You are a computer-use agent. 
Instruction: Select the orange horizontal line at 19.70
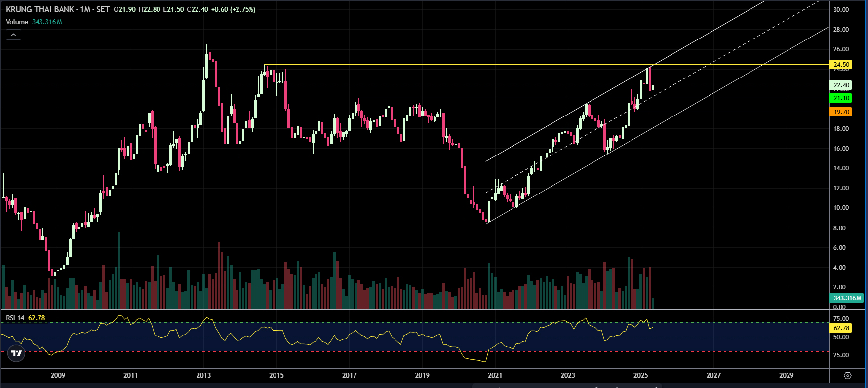(731, 112)
